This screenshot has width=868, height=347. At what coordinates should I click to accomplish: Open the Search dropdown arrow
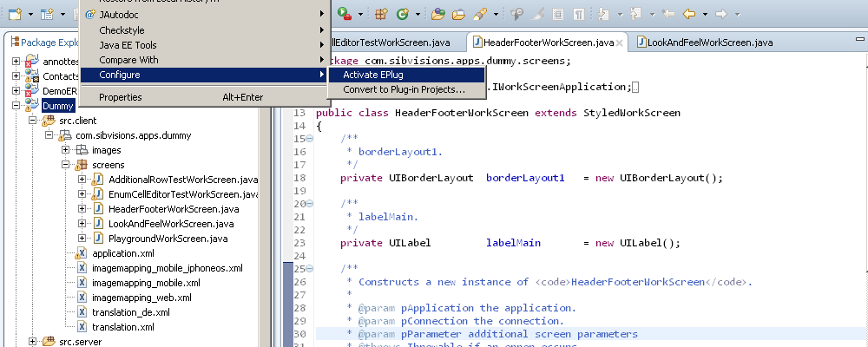(496, 15)
